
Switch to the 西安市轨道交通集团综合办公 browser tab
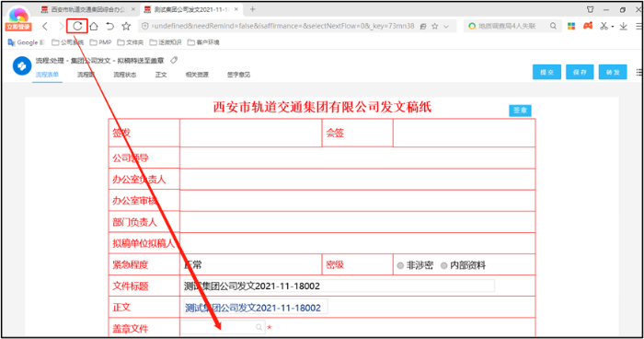point(87,9)
